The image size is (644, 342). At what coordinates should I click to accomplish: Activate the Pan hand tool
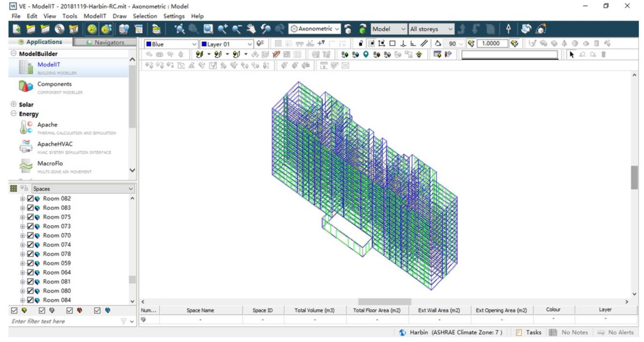(251, 29)
